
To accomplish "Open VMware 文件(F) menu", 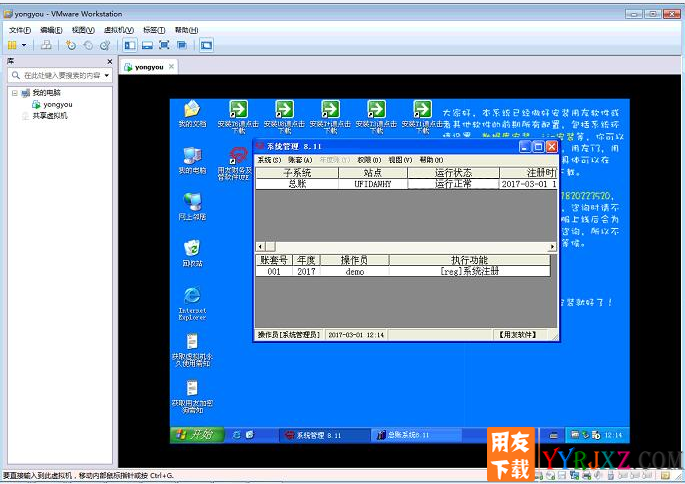I will point(20,30).
